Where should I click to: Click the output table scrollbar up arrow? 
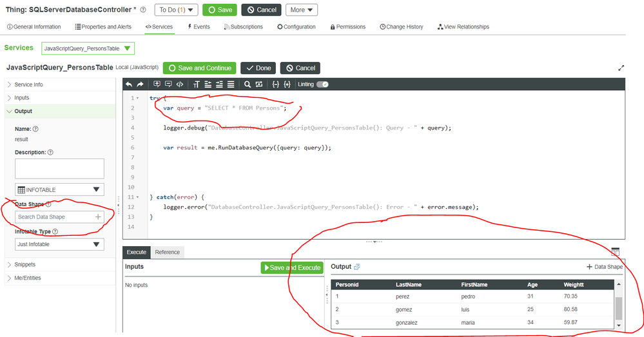[618, 284]
